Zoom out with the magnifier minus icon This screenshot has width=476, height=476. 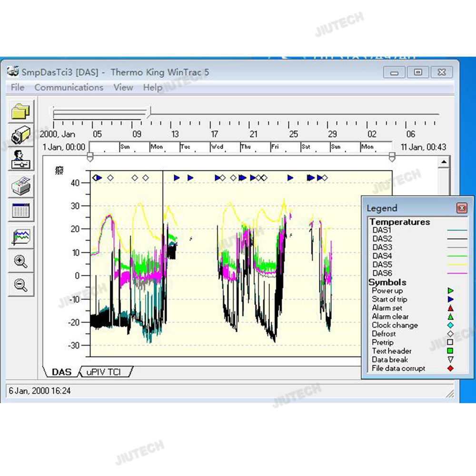[x=20, y=285]
